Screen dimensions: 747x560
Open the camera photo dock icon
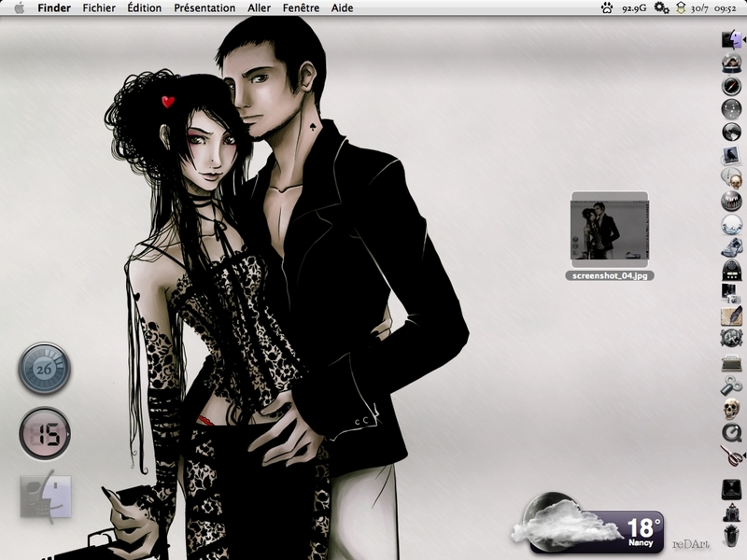(731, 293)
